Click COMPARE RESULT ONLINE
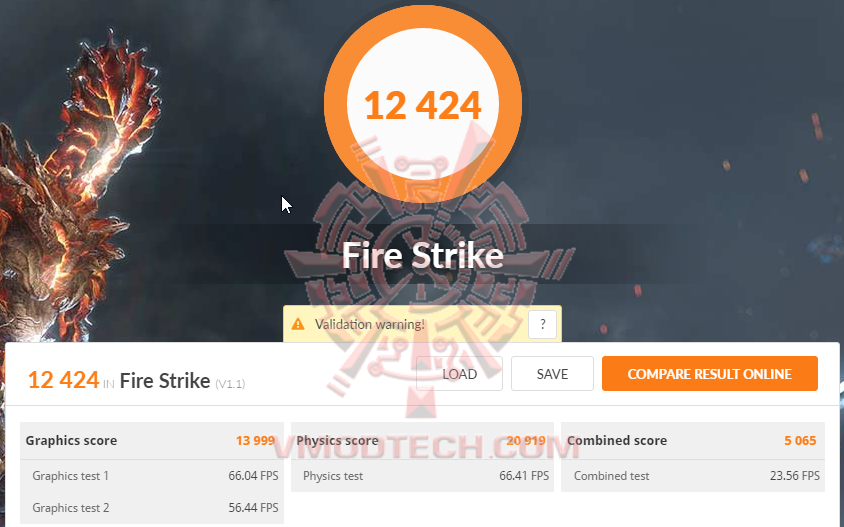The width and height of the screenshot is (844, 527). pyautogui.click(x=709, y=374)
